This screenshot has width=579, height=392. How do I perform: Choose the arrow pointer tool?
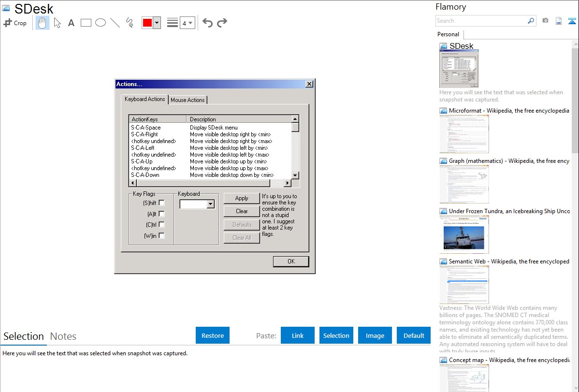58,23
